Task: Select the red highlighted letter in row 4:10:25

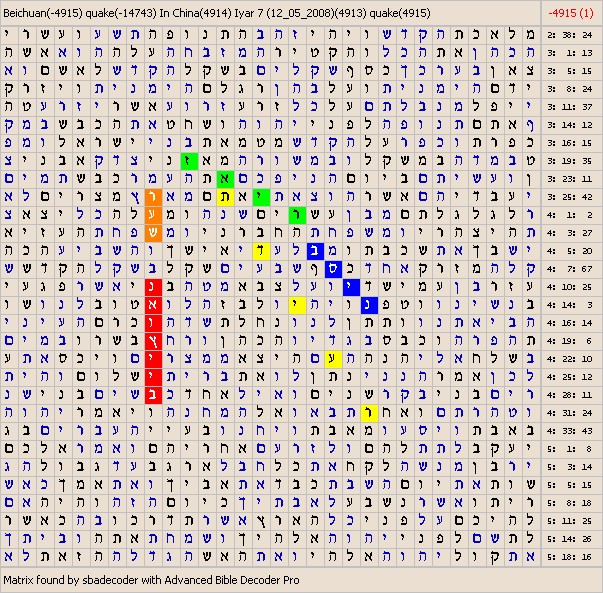Action: coord(153,287)
